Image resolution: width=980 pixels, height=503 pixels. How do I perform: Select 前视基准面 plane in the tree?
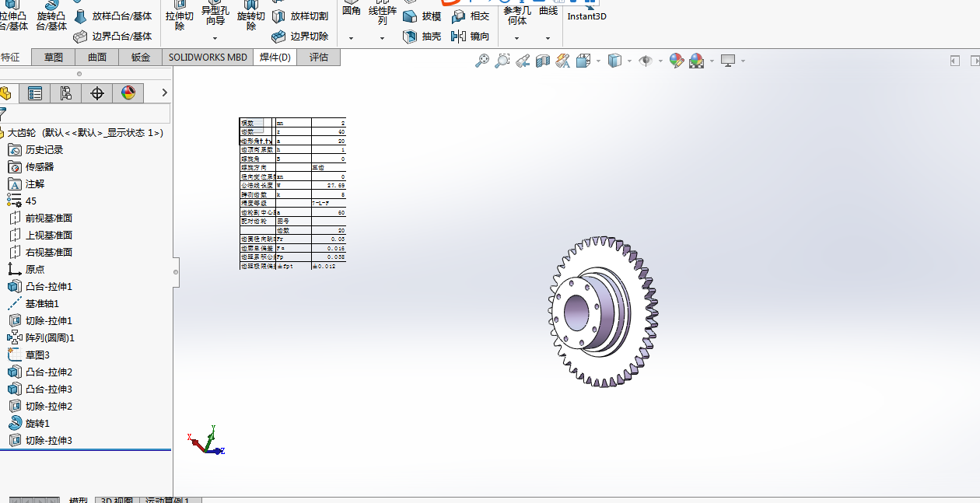point(40,218)
